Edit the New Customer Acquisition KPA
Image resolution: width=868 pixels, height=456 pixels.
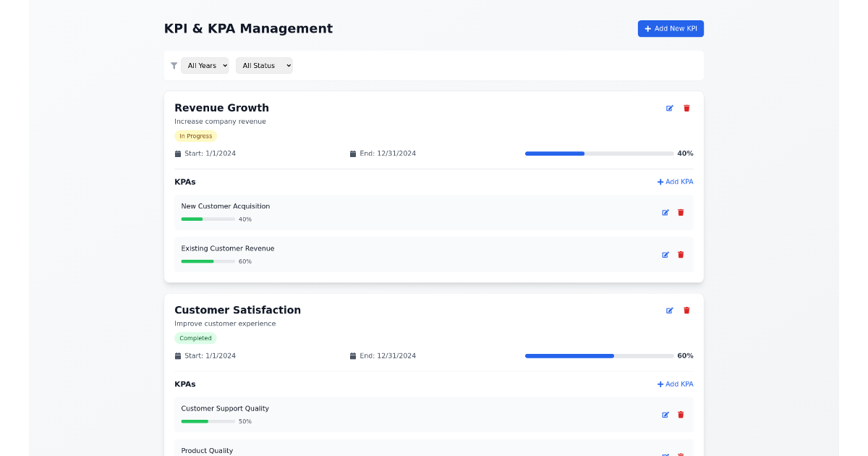[665, 212]
